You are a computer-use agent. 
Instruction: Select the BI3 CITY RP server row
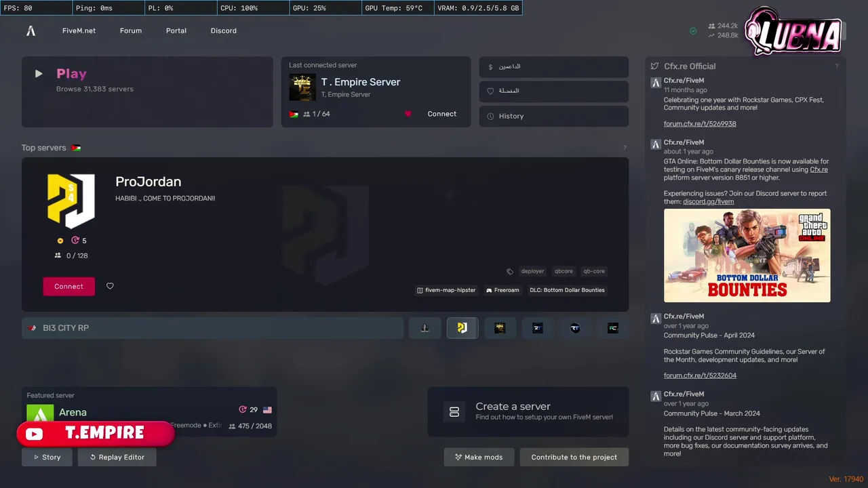213,328
